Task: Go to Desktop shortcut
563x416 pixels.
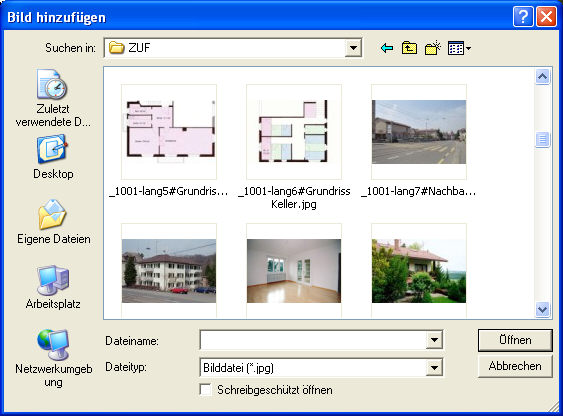Action: pos(52,157)
